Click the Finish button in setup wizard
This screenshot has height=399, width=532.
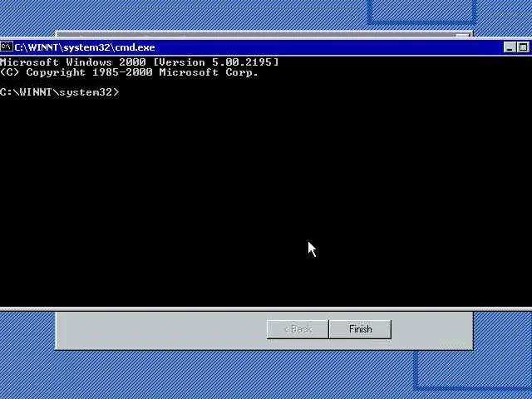(x=360, y=329)
